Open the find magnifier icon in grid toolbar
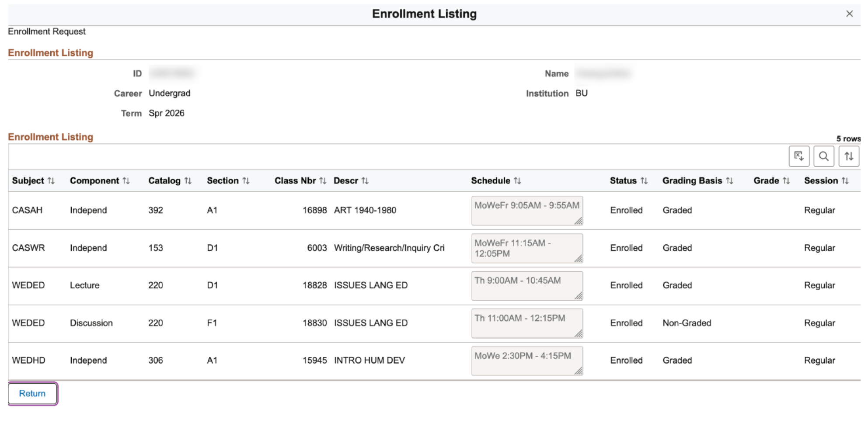Viewport: 868px width, 430px height. [x=823, y=156]
